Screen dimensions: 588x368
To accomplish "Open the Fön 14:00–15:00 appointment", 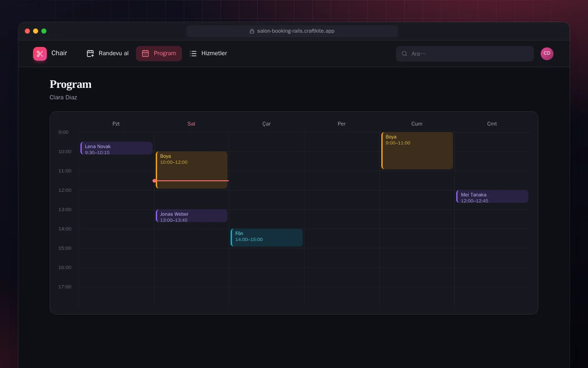I will [266, 237].
